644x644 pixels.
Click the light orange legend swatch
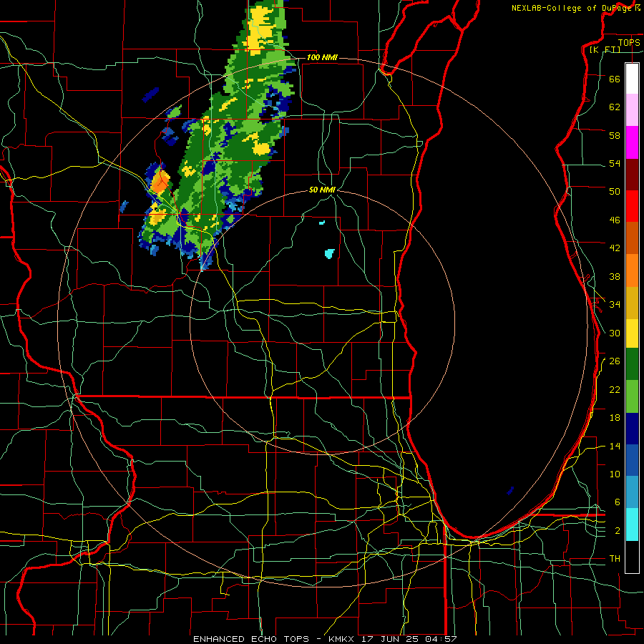pos(632,270)
